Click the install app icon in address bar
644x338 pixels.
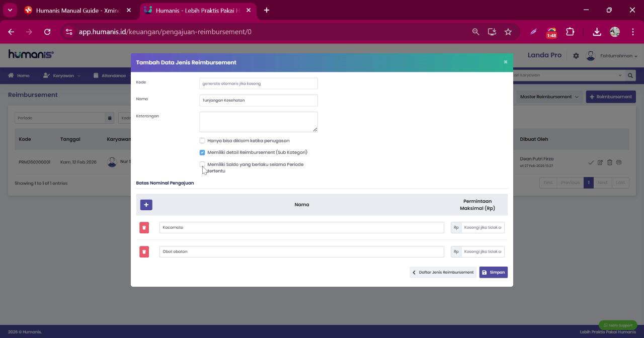492,32
